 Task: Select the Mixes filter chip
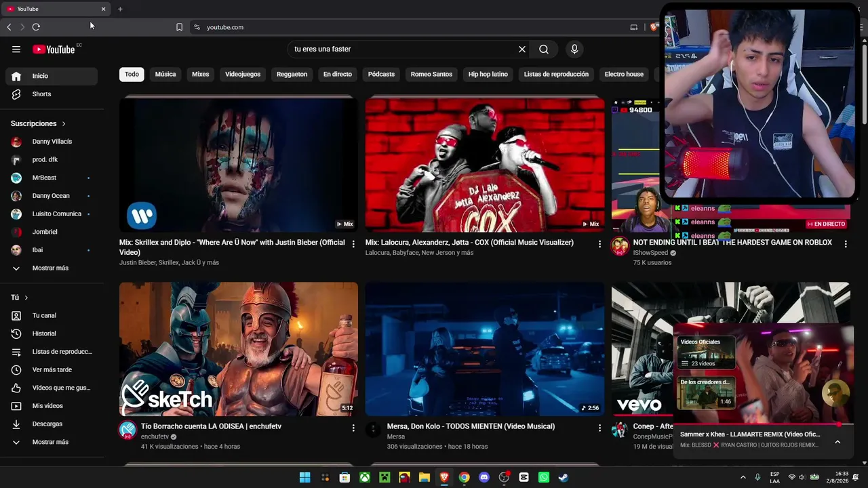click(x=201, y=74)
